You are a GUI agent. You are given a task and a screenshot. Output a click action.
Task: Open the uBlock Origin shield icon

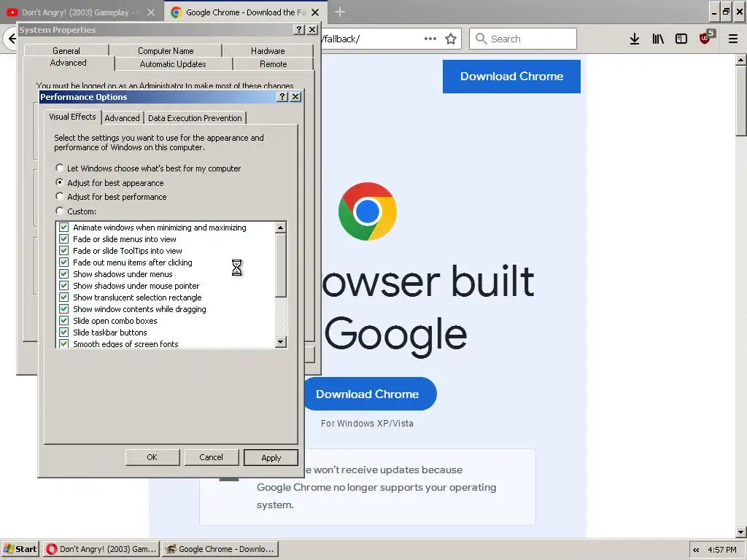pyautogui.click(x=706, y=37)
